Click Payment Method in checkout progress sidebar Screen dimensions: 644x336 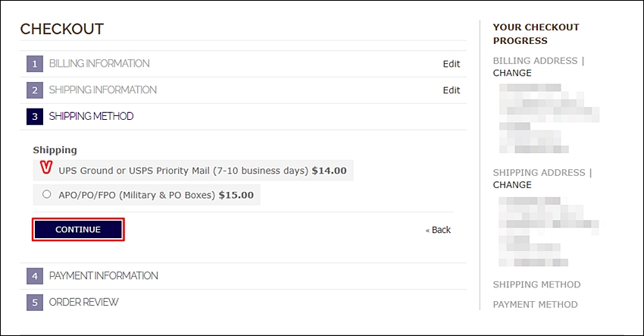[x=535, y=304]
